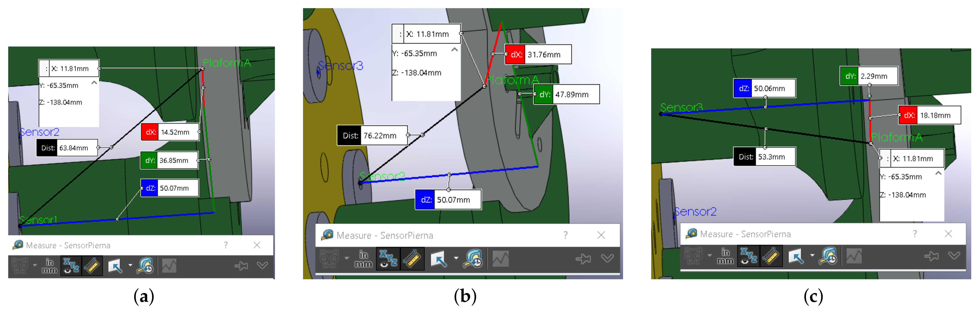This screenshot has width=980, height=314.
Task: Open Measurement History icon in panel (b)
Action: tap(473, 259)
